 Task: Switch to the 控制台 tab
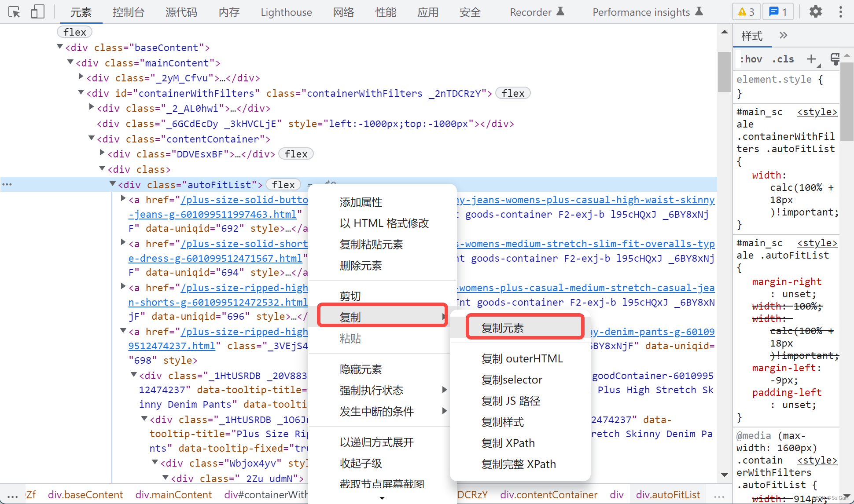click(x=128, y=12)
